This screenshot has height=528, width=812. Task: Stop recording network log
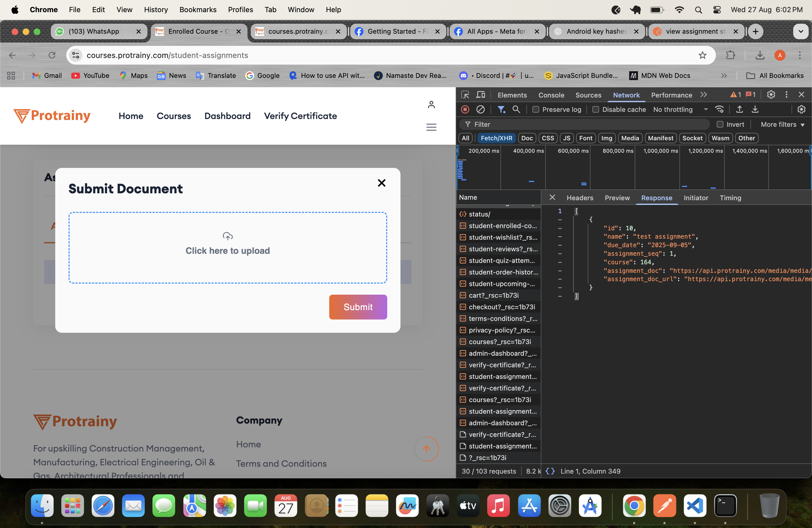(465, 109)
